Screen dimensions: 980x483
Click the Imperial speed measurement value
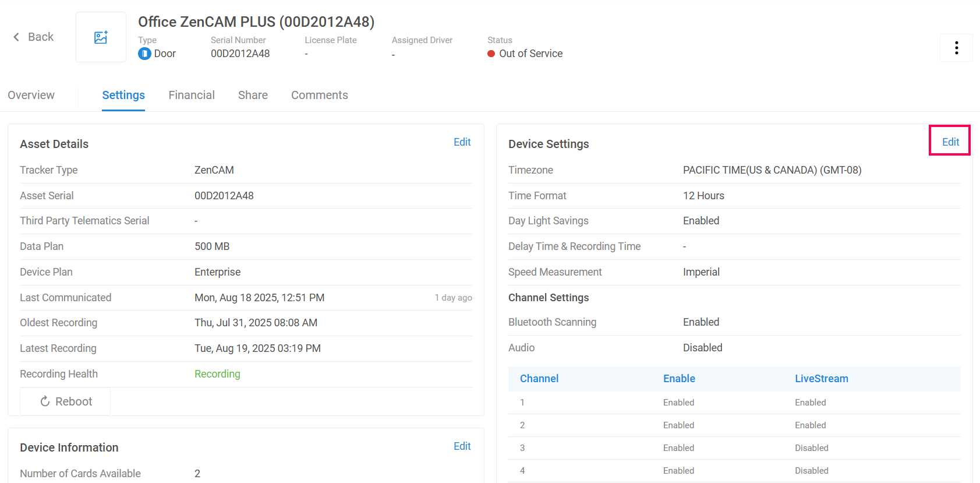702,272
